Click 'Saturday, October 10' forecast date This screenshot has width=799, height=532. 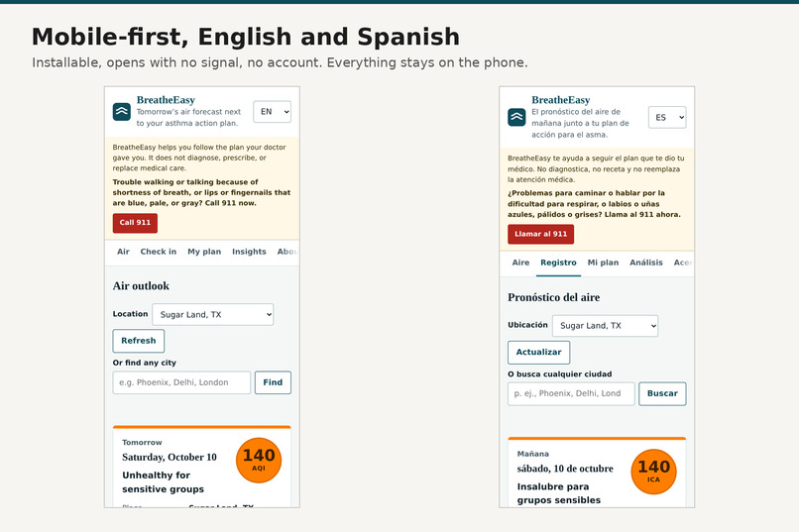pyautogui.click(x=170, y=457)
